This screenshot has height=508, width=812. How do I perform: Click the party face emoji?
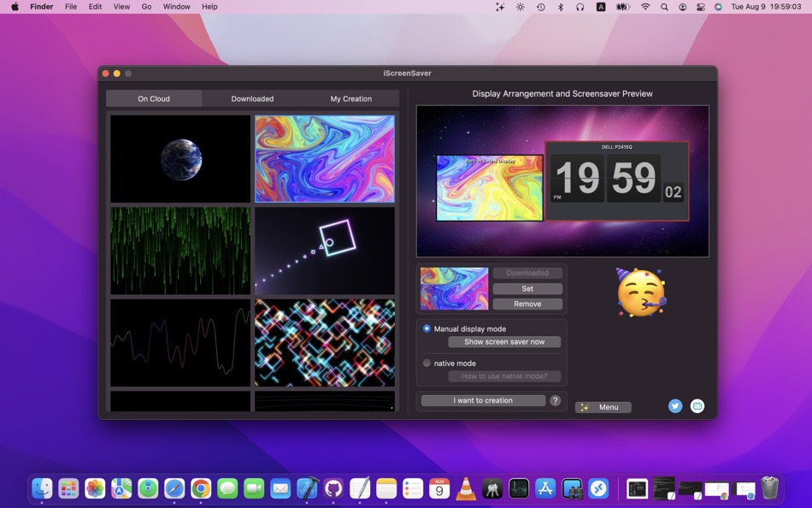pyautogui.click(x=641, y=292)
